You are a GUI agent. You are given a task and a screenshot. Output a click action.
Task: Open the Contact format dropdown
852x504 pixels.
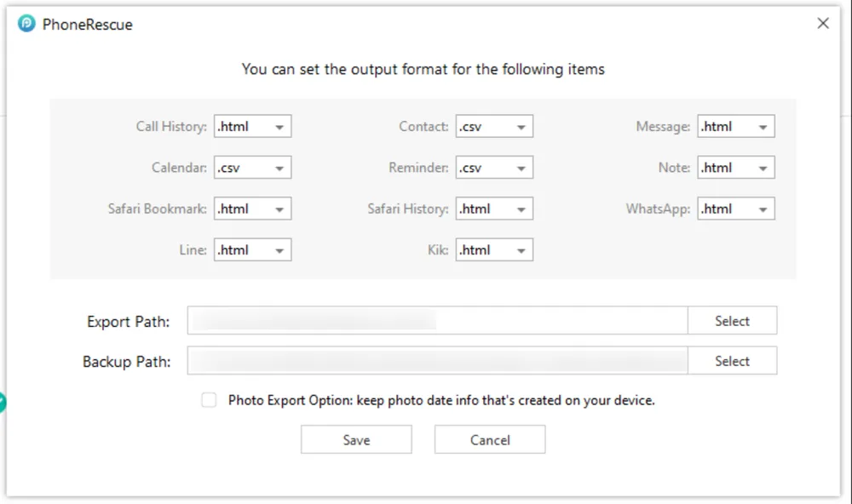(494, 127)
